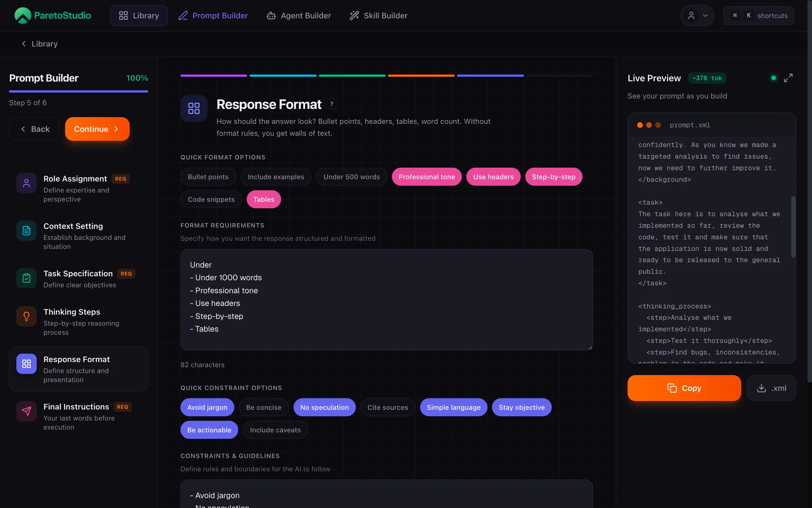
Task: Open the Thinking Steps step title
Action: pyautogui.click(x=72, y=312)
